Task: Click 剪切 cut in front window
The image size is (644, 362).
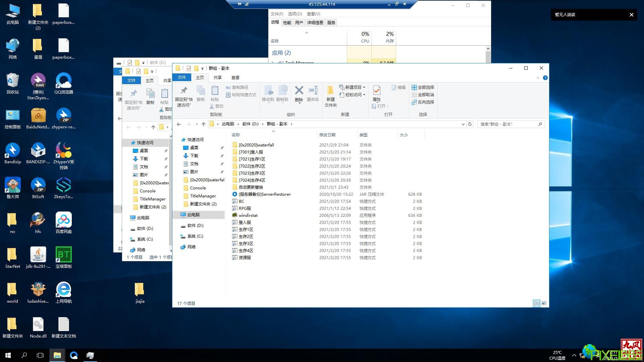Action: [216, 106]
